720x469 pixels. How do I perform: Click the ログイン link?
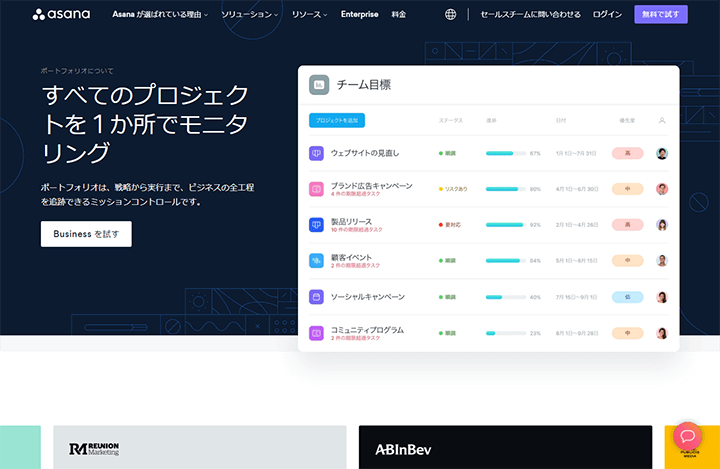[607, 15]
